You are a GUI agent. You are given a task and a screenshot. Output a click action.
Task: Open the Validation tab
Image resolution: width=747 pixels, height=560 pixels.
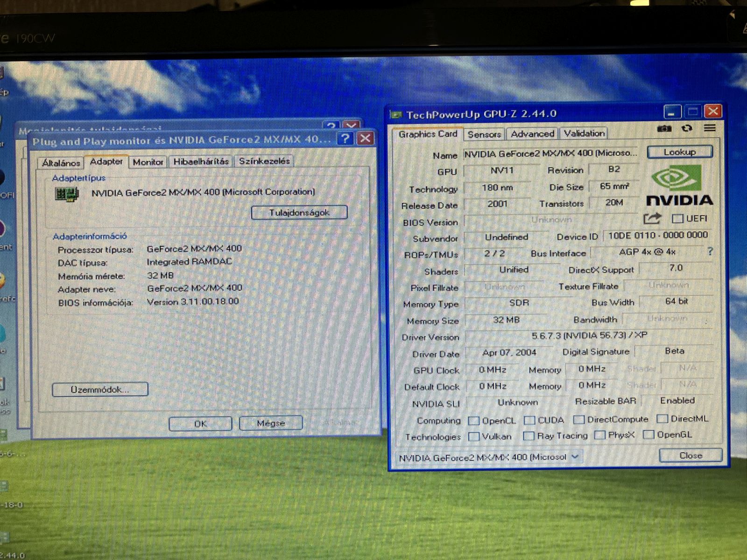584,133
